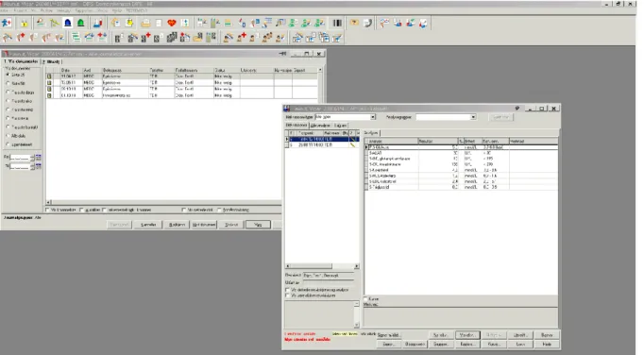This screenshot has height=355, width=644.
Task: Click left arrow of sample list horizontal scrollbar
Action: click(x=287, y=266)
